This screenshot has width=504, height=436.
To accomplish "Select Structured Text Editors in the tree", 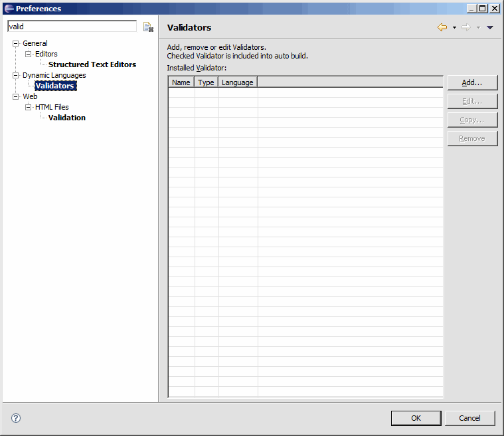I will point(92,64).
